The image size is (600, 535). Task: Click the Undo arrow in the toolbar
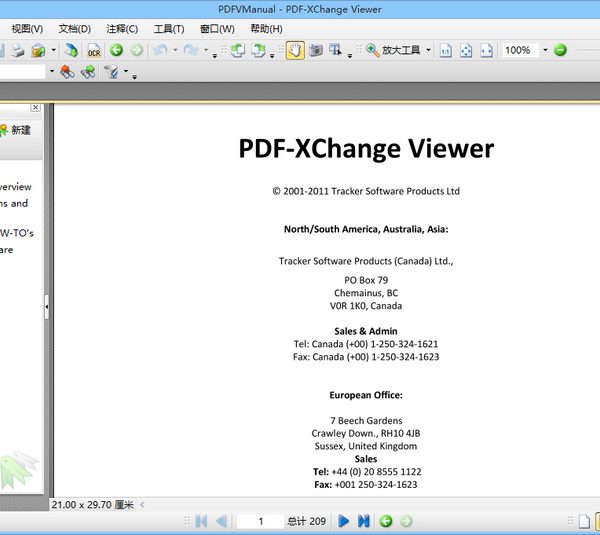[x=160, y=50]
